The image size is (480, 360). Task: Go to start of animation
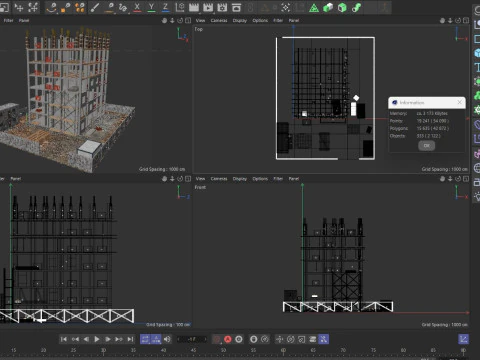(x=64, y=339)
